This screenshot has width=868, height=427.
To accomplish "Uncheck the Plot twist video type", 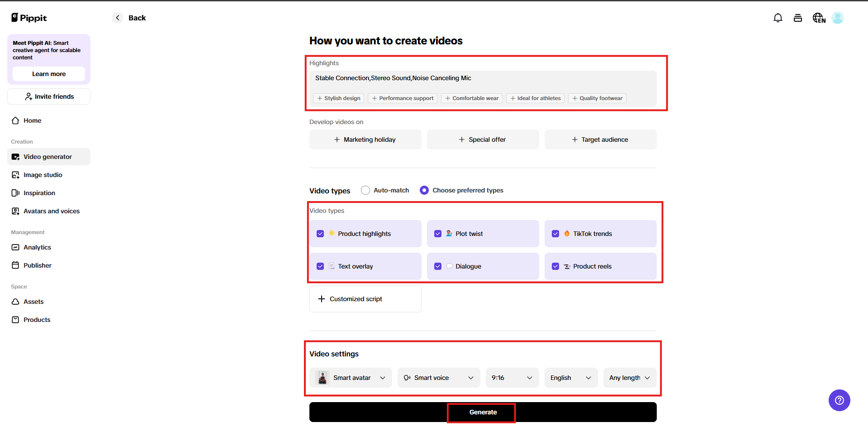I will pyautogui.click(x=437, y=233).
